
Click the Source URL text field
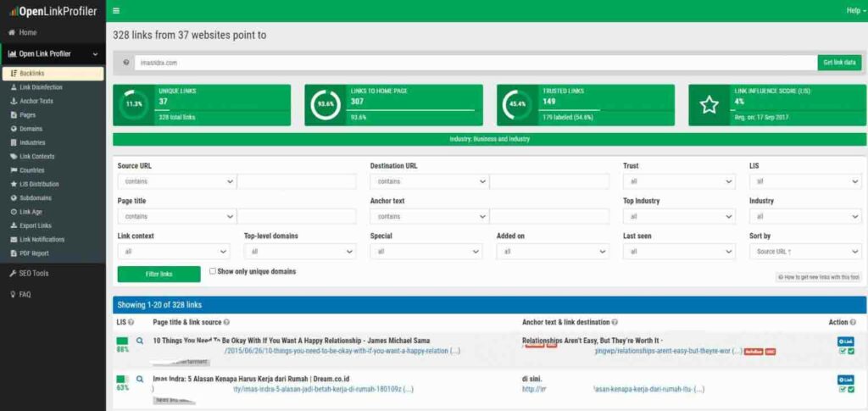click(297, 181)
